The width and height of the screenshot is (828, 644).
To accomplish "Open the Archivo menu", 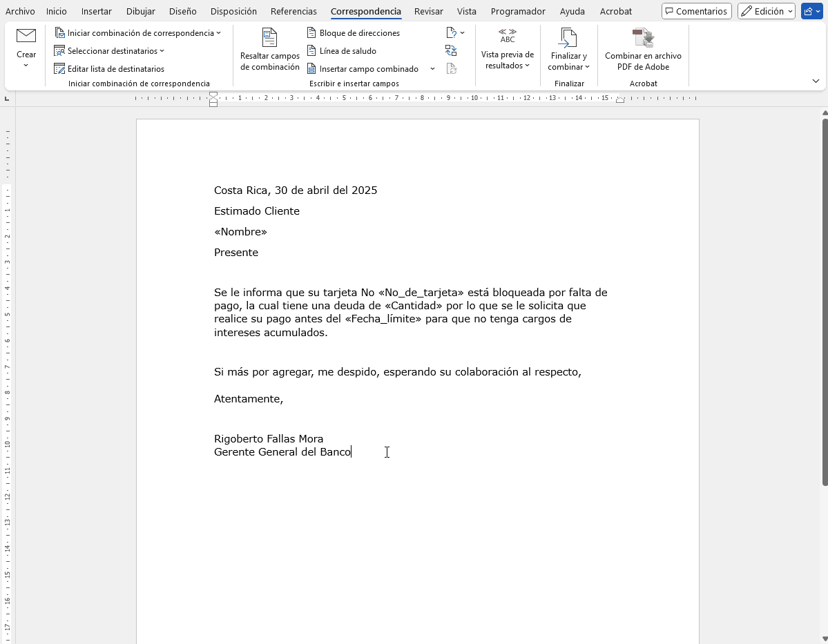I will coord(20,11).
